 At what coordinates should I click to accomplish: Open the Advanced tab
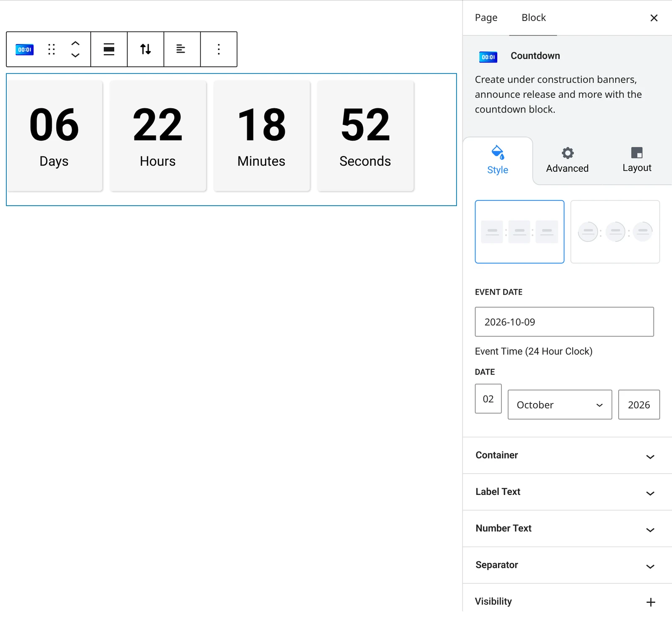click(567, 160)
